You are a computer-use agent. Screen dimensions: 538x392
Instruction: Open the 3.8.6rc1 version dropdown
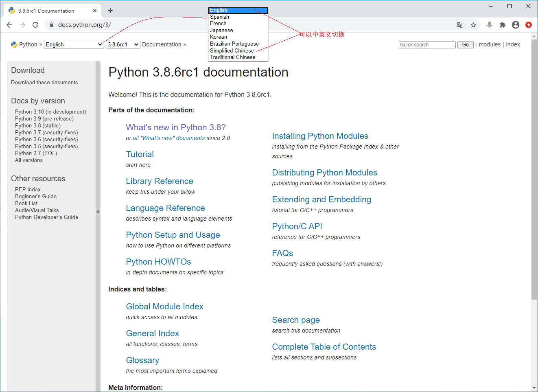pyautogui.click(x=123, y=44)
